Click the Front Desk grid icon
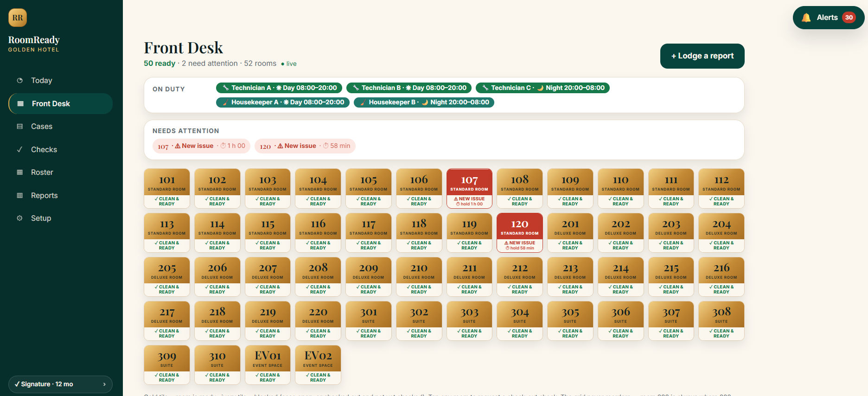 point(20,103)
